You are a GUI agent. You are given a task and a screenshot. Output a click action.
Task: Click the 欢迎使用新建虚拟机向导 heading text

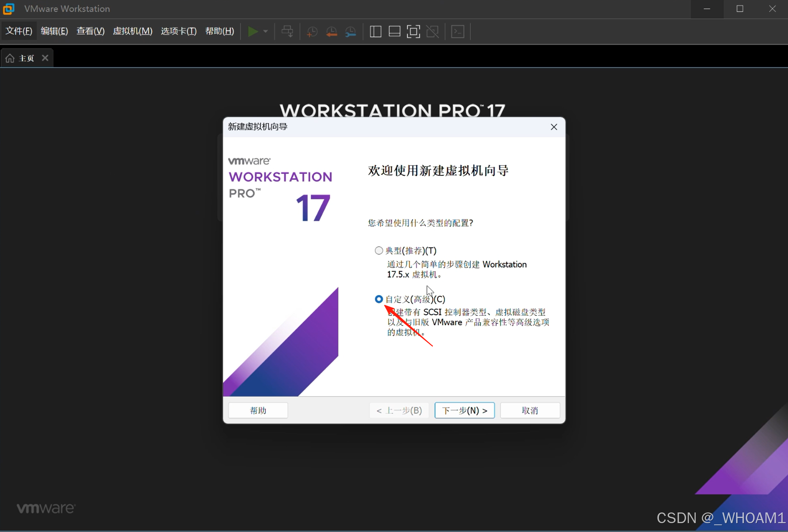pos(438,171)
